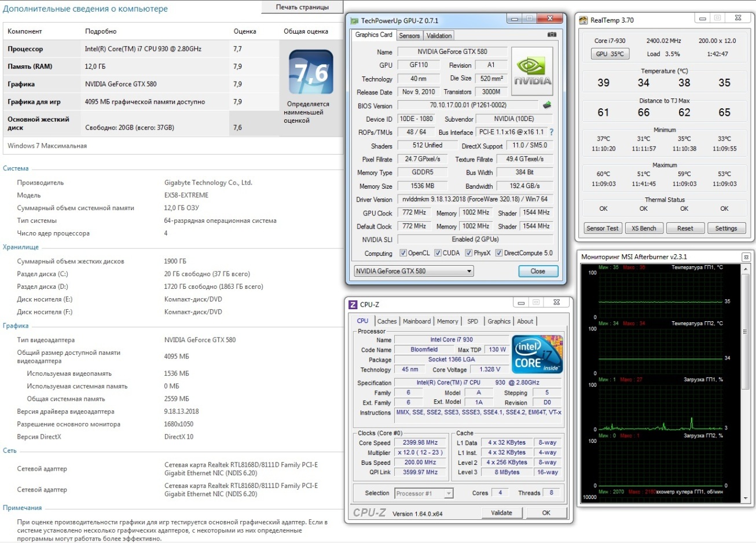Image resolution: width=756 pixels, height=543 pixels.
Task: Open the About tab in CPU-Z
Action: point(526,321)
